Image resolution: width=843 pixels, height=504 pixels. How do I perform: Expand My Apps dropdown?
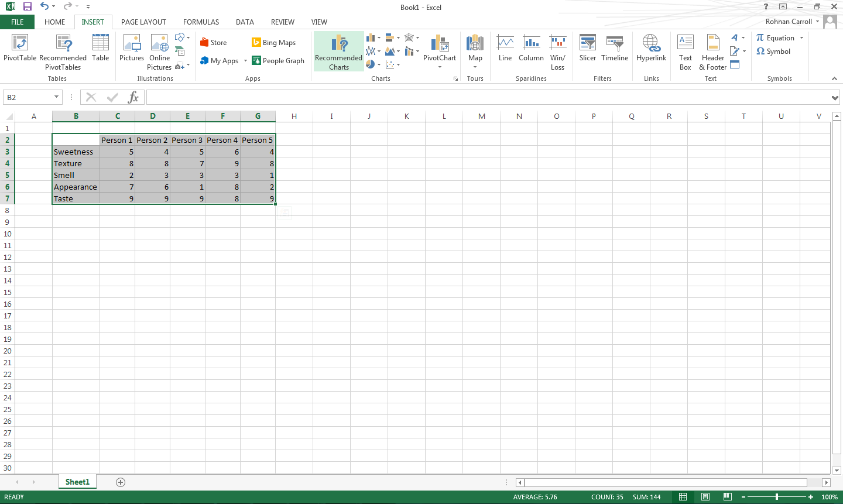click(245, 61)
